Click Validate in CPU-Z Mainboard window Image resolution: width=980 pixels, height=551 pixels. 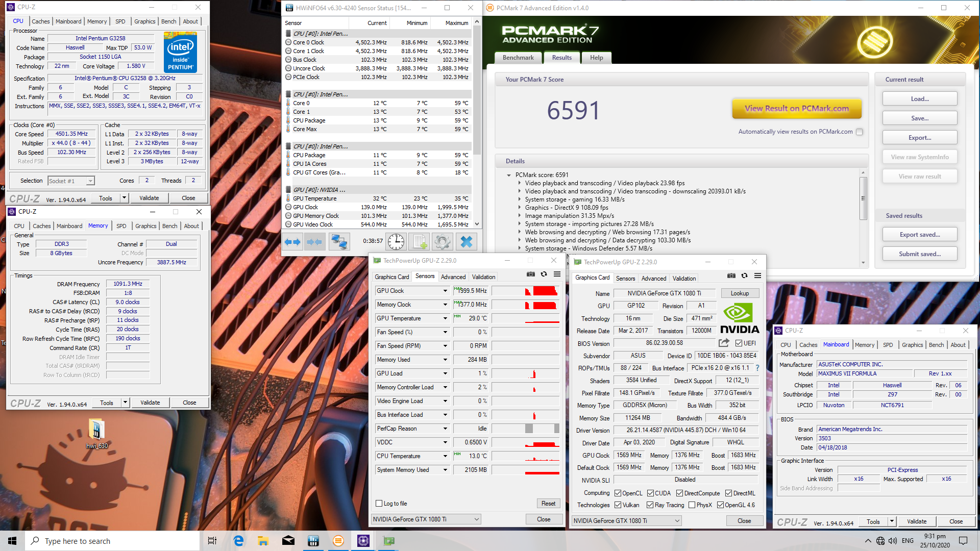pyautogui.click(x=917, y=521)
